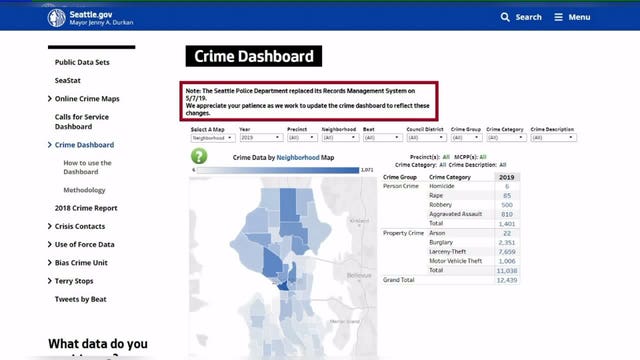Click the Crime Group column header

click(x=400, y=177)
